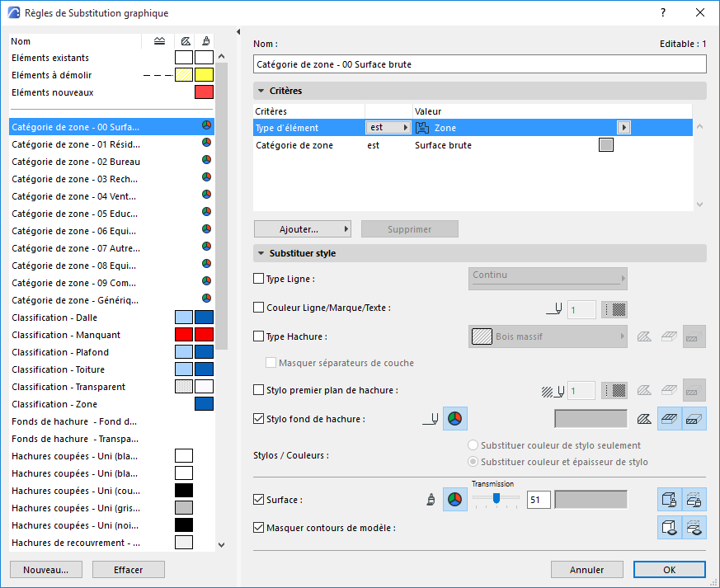The image size is (720, 588).
Task: Open Ajouter criteria dropdown button
Action: tap(303, 229)
